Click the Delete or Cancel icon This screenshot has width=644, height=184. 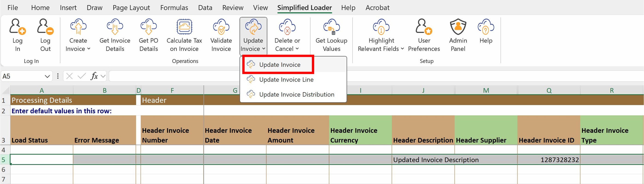287,26
